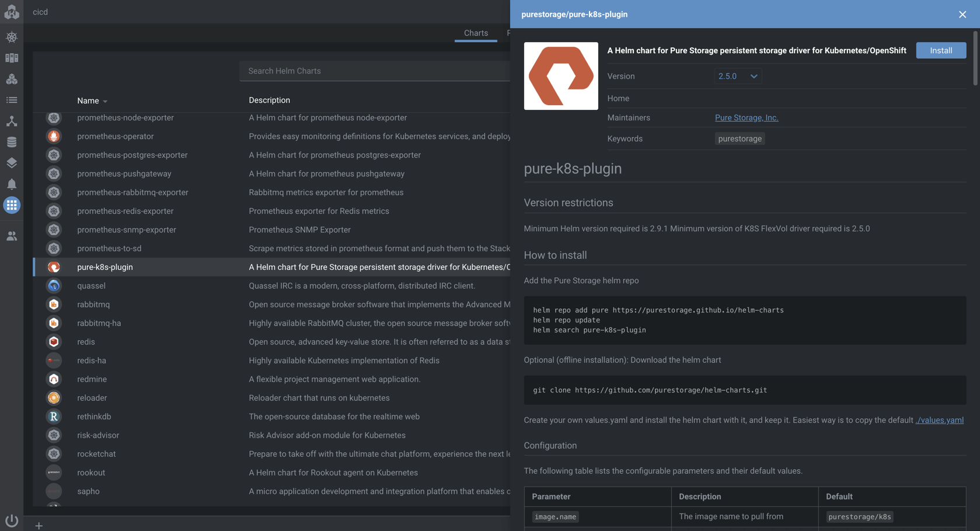This screenshot has width=980, height=531.
Task: Select the risk-advisor chart row
Action: tap(271, 435)
